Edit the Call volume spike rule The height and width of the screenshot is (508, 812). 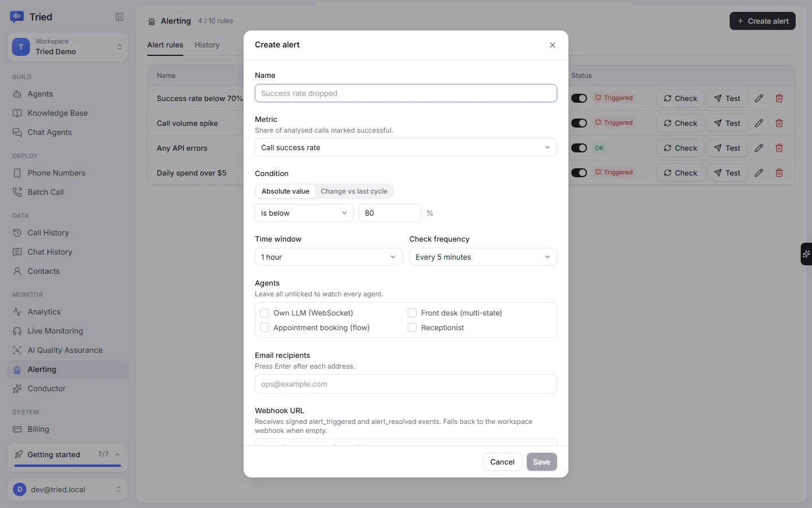coord(759,123)
